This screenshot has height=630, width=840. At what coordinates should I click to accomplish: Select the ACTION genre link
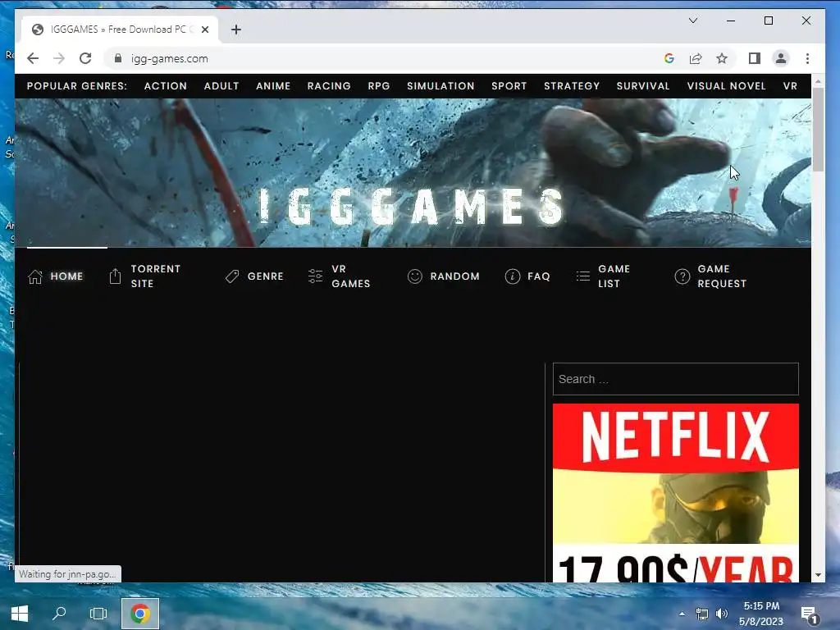[166, 86]
